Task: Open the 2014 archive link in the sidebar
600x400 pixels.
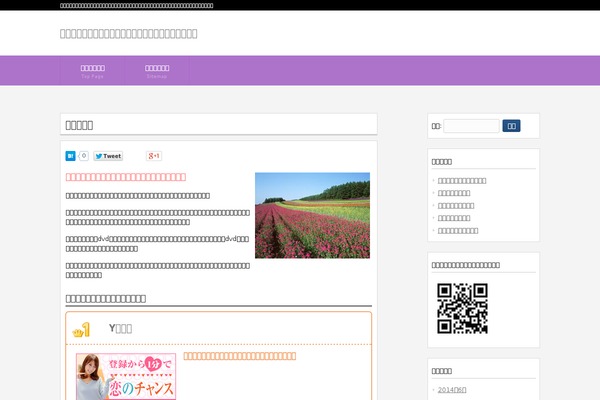Action: click(x=452, y=390)
